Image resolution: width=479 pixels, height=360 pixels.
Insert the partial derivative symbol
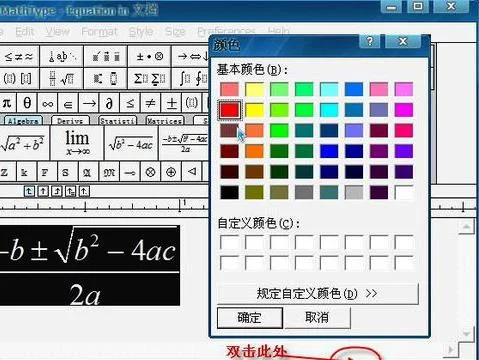[x=109, y=104]
